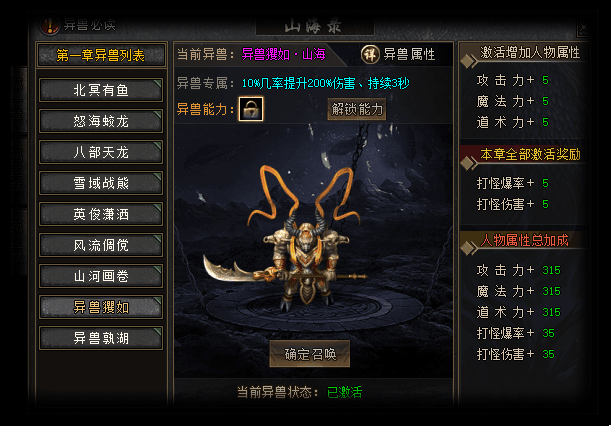The height and width of the screenshot is (426, 611).
Task: Click the 确定召唤 summon button
Action: point(310,354)
